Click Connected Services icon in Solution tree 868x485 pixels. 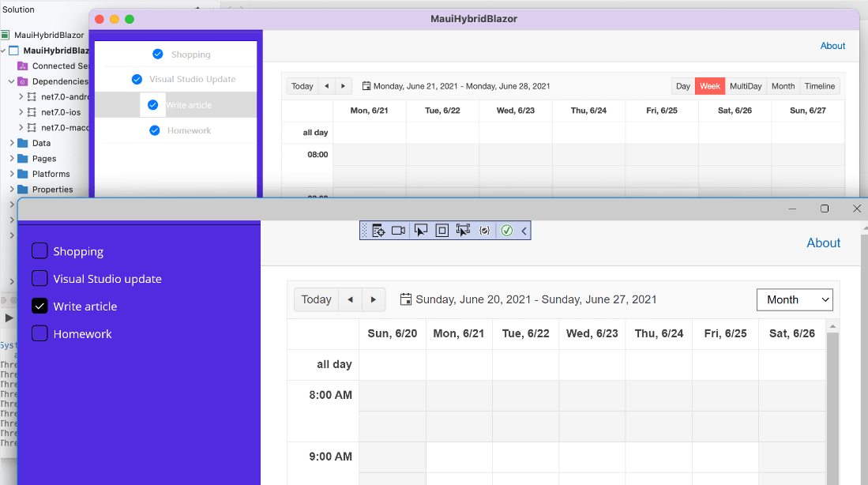point(23,66)
